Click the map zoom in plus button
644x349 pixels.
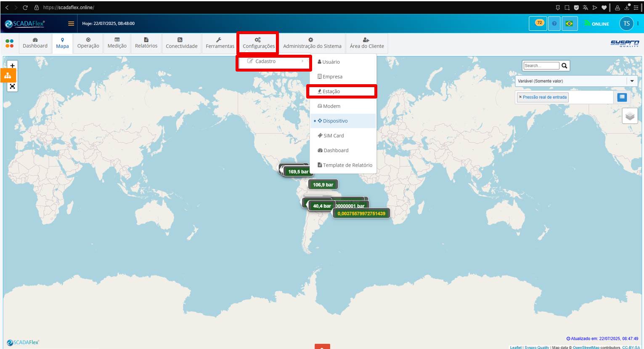[x=13, y=66]
